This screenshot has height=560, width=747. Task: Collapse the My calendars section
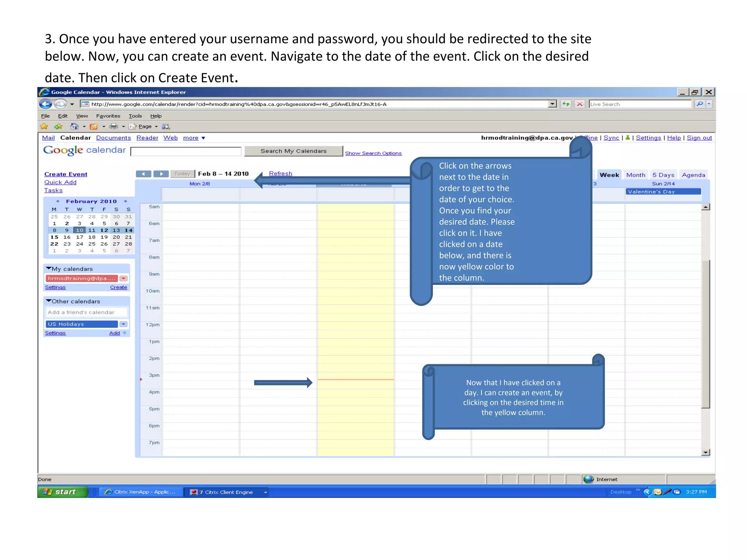[49, 268]
